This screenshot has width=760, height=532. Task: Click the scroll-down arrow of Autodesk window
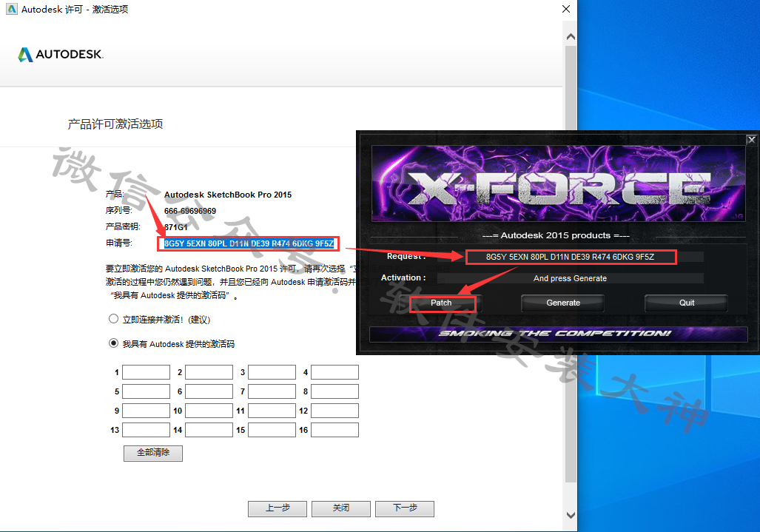coord(571,515)
